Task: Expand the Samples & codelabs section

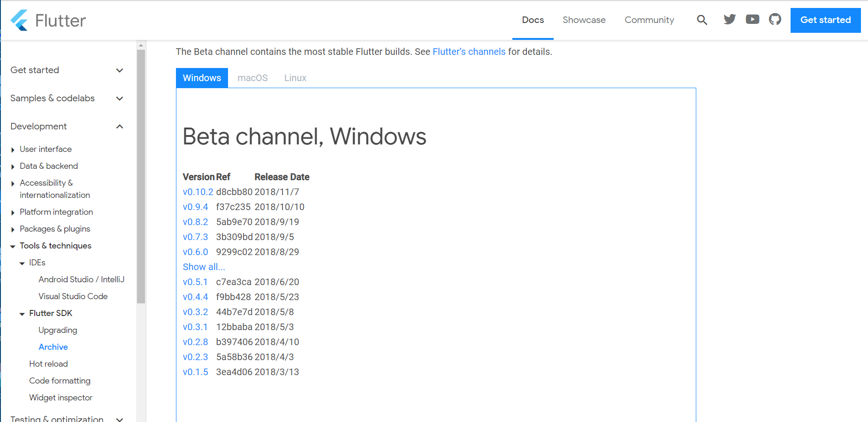Action: (x=67, y=98)
